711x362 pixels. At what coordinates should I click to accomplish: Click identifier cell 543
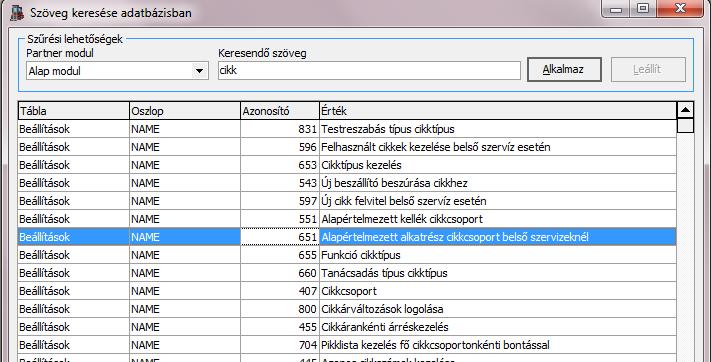pos(280,183)
